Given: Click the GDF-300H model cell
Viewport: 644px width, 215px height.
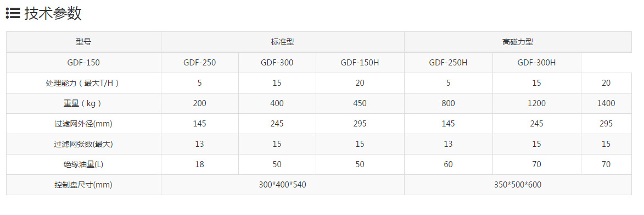Looking at the screenshot, I should [537, 63].
